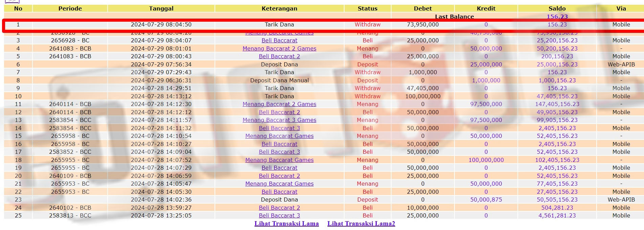Open Beli Baccarat 3 link in row 25

(x=279, y=215)
